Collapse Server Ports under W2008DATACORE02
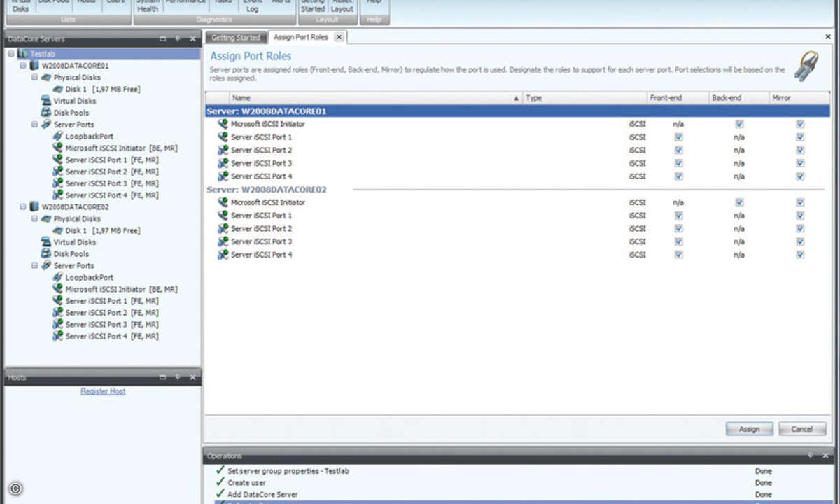Viewport: 840px width, 504px height. coord(36,266)
